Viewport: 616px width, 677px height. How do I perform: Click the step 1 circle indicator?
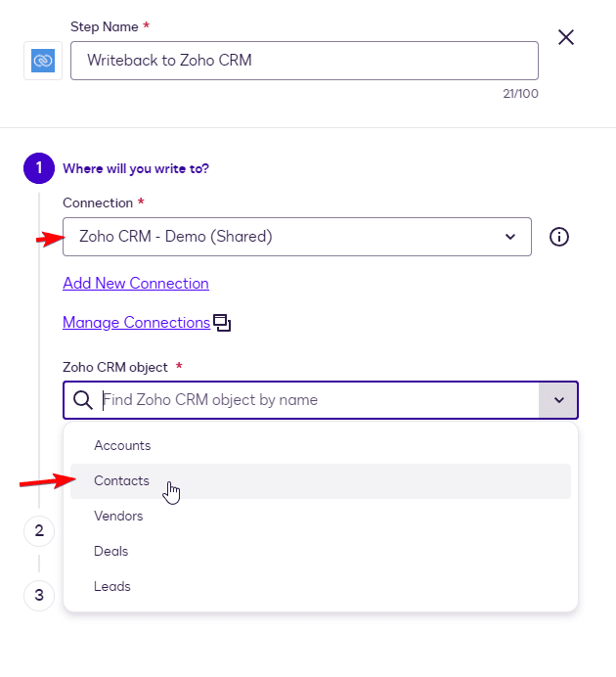39,168
